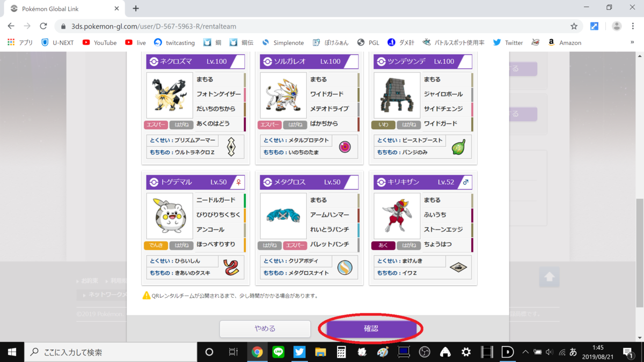This screenshot has height=362, width=644.
Task: Click the バレットパンチ move text
Action: (x=330, y=245)
